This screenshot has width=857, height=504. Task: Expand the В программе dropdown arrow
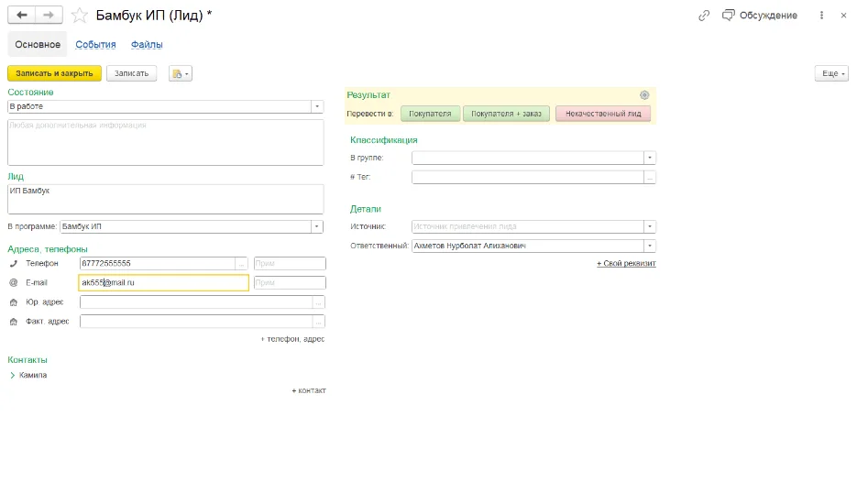click(317, 226)
